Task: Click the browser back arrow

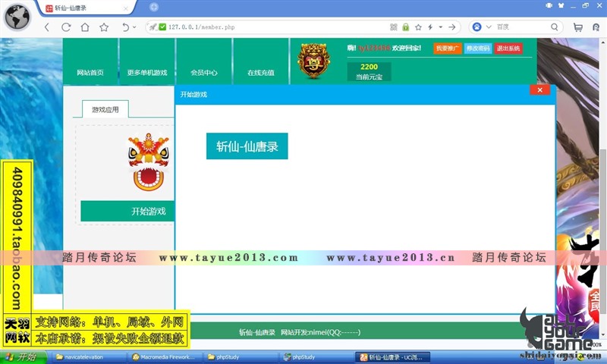Action: (47, 27)
